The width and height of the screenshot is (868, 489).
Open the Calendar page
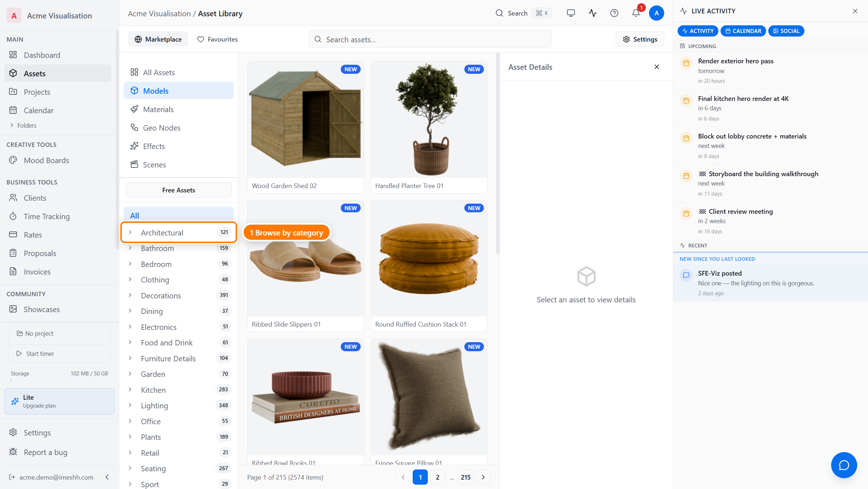pos(58,110)
